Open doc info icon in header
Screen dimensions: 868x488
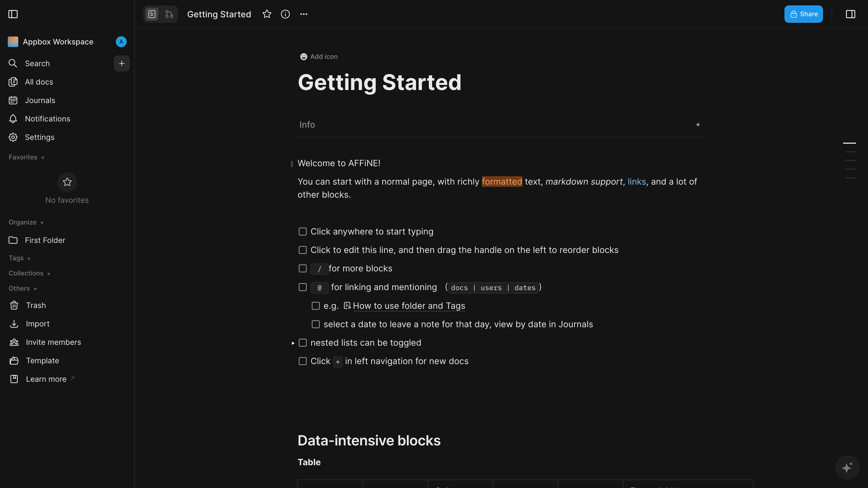[285, 14]
